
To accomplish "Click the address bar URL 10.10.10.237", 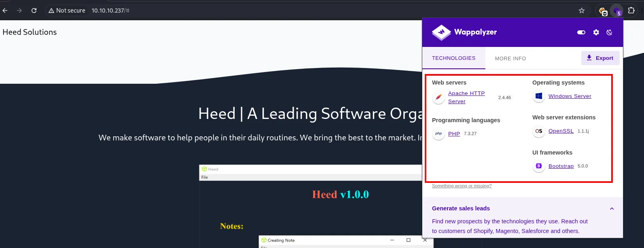I will coord(110,11).
